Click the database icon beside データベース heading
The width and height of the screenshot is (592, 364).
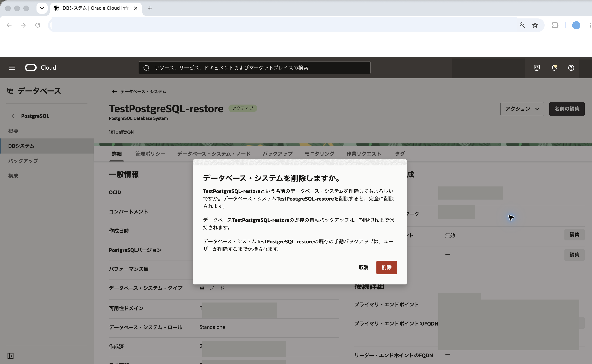click(x=10, y=91)
